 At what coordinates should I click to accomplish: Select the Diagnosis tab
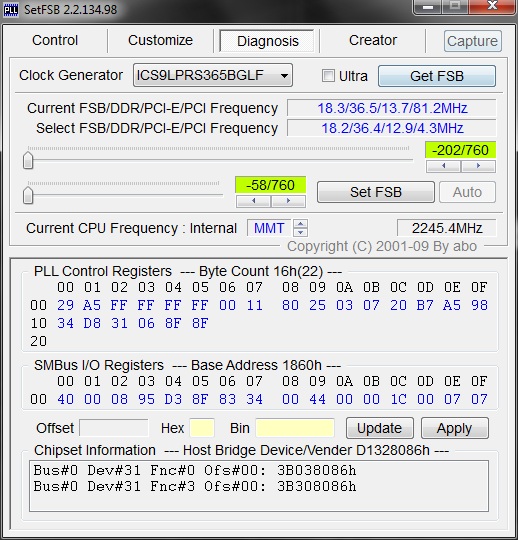pyautogui.click(x=268, y=41)
